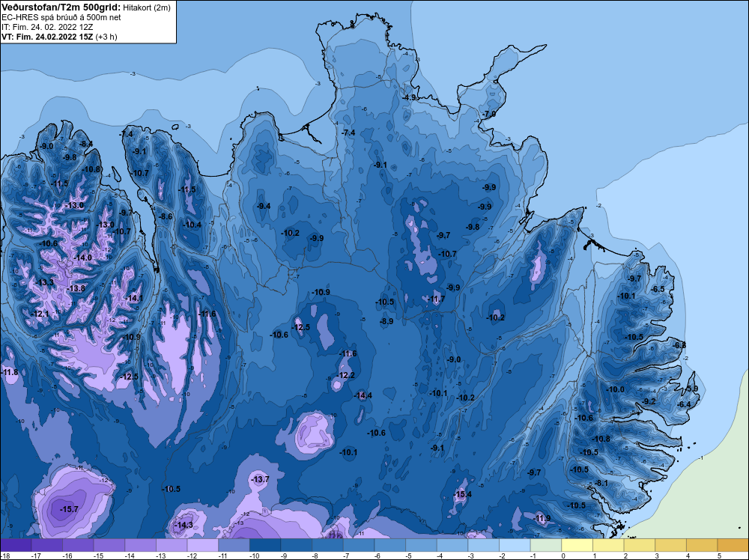Click the -9.2 temperature value
The width and height of the screenshot is (749, 560).
point(649,401)
